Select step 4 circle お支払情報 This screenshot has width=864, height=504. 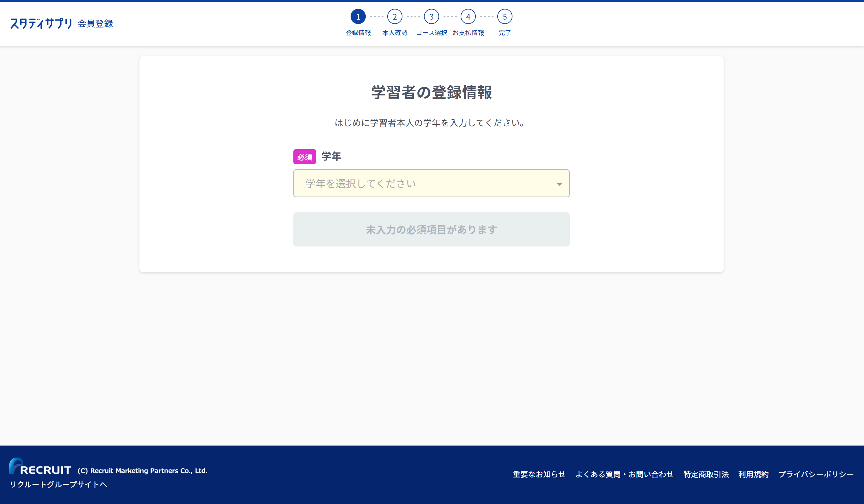coord(468,16)
